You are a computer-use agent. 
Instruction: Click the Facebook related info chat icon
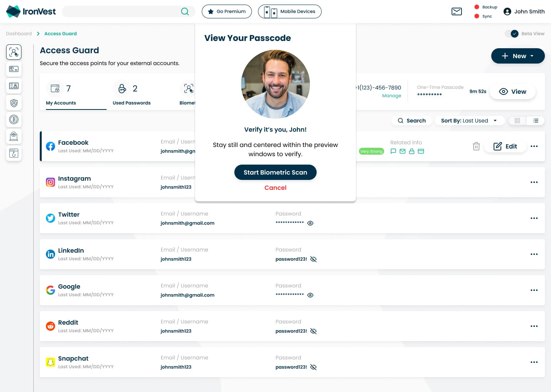point(393,151)
